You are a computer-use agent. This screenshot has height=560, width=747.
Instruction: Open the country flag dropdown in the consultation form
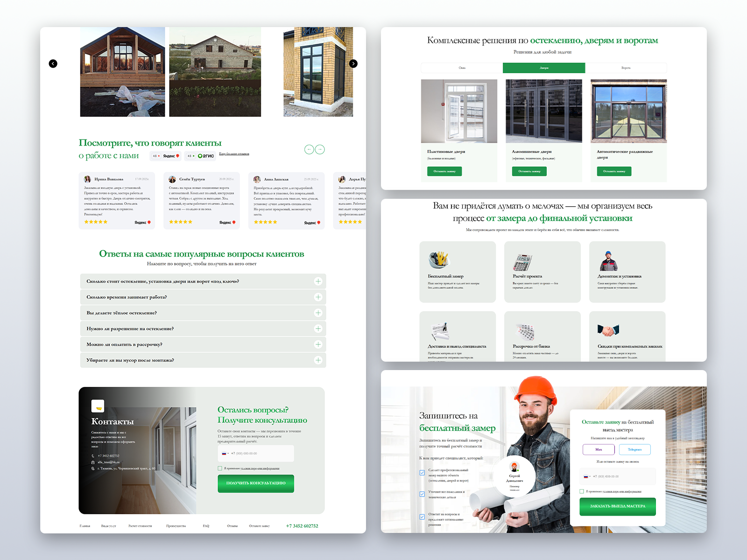[225, 454]
